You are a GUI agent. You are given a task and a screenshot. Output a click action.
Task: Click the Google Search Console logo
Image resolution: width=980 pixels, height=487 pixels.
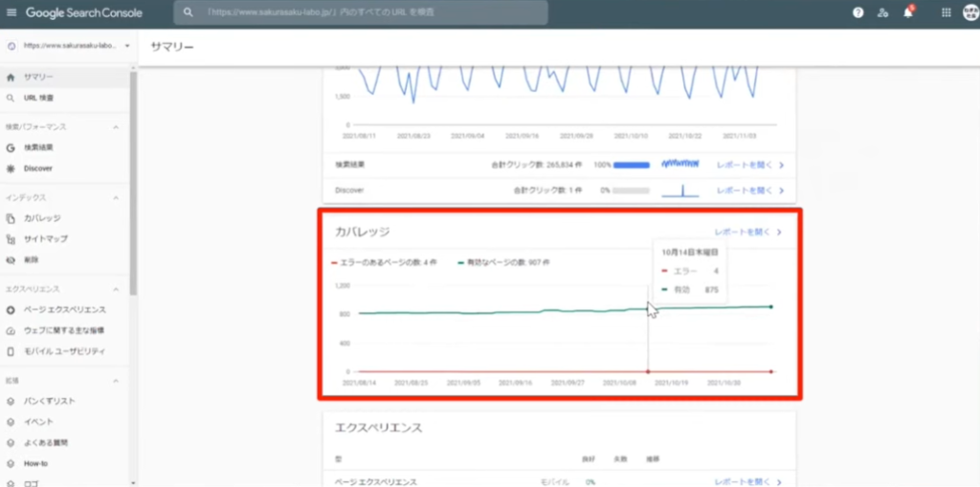point(84,12)
